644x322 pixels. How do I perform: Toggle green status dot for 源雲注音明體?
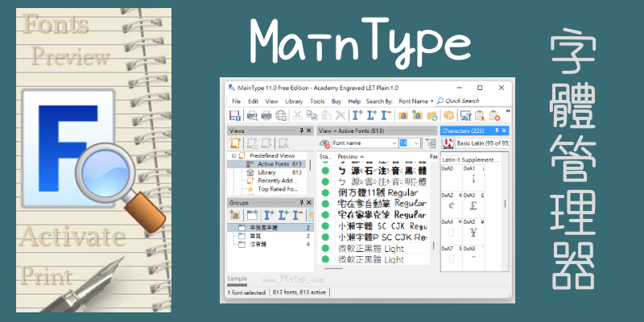coord(325,182)
